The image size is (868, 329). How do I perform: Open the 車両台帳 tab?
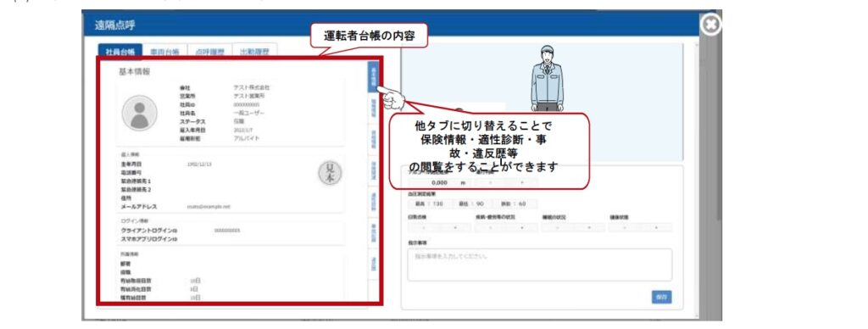(165, 51)
